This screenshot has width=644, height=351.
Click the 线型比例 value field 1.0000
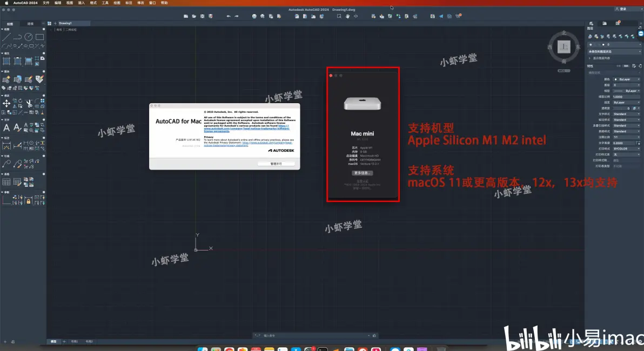[x=626, y=97]
